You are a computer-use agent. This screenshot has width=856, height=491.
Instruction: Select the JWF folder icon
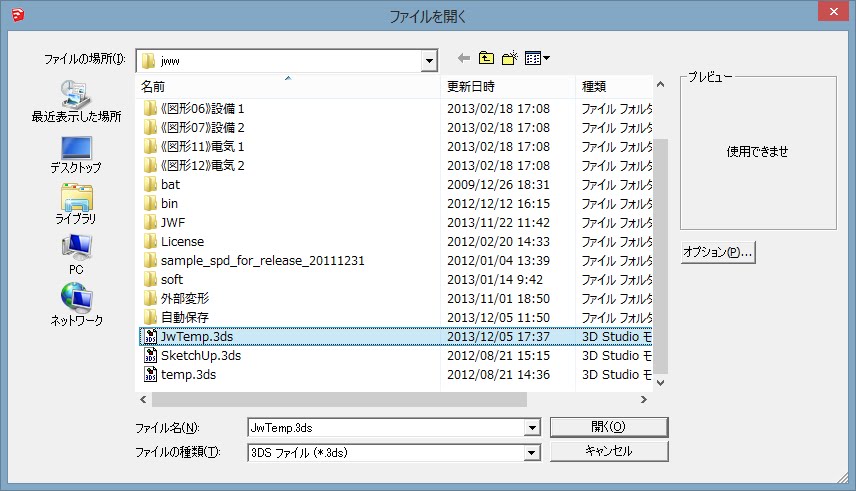150,222
